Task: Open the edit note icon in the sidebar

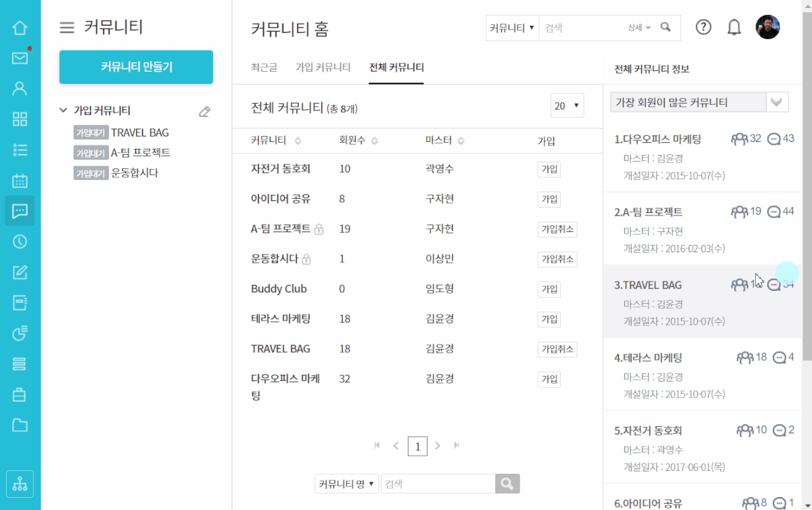Action: pyautogui.click(x=20, y=272)
